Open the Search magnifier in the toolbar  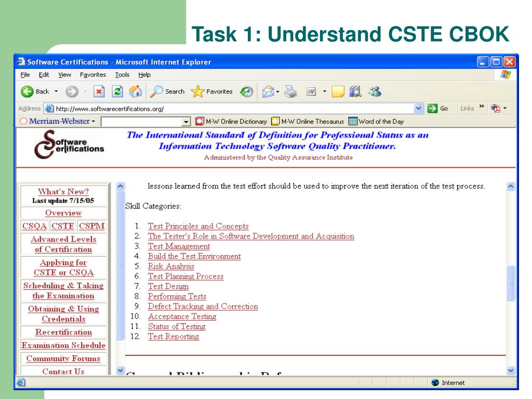pos(156,91)
